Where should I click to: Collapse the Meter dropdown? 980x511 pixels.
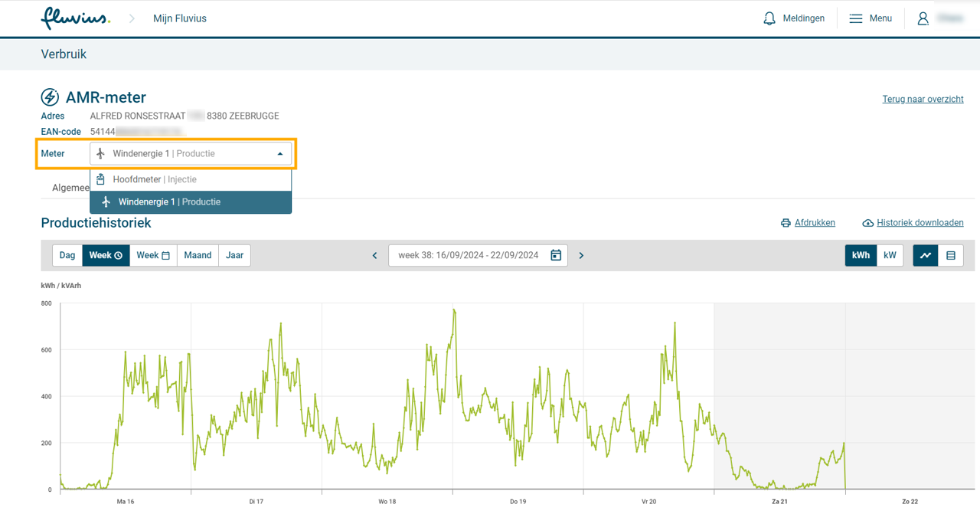pos(279,154)
